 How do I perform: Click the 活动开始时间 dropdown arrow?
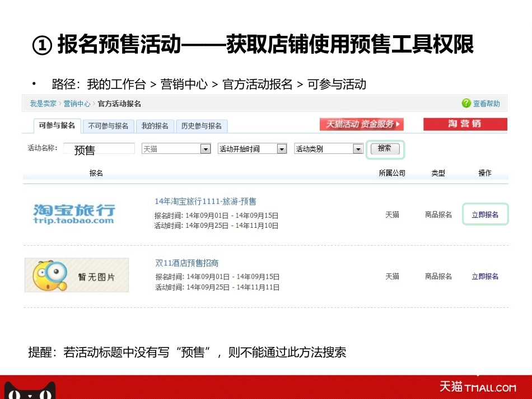(282, 149)
